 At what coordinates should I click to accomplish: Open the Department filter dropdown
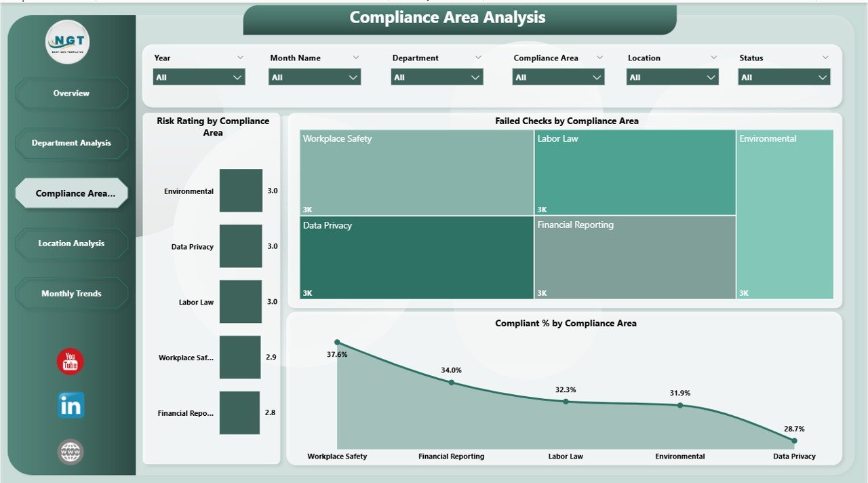[437, 77]
